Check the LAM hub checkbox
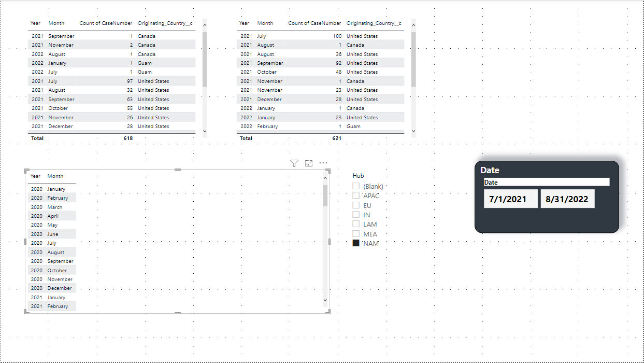Screen dimensions: 644x363 tap(356, 224)
